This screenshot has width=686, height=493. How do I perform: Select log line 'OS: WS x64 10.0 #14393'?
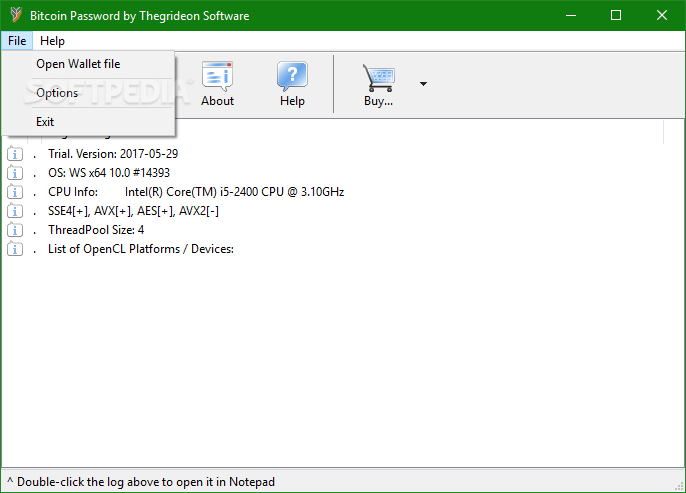[109, 173]
